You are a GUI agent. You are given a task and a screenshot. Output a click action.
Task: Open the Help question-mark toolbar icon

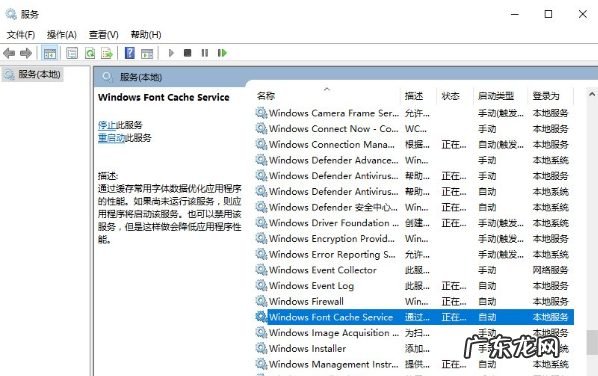coord(130,53)
